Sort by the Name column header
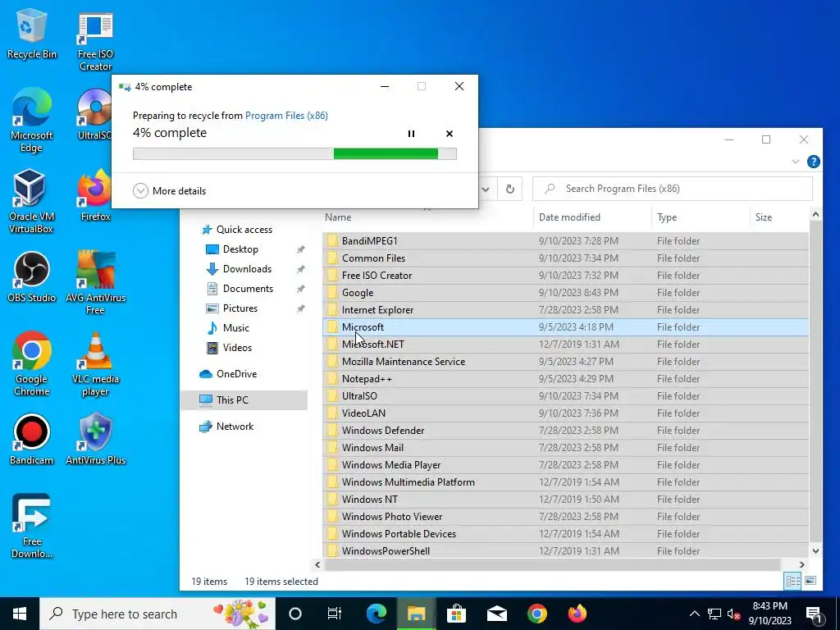This screenshot has width=840, height=630. pyautogui.click(x=427, y=217)
